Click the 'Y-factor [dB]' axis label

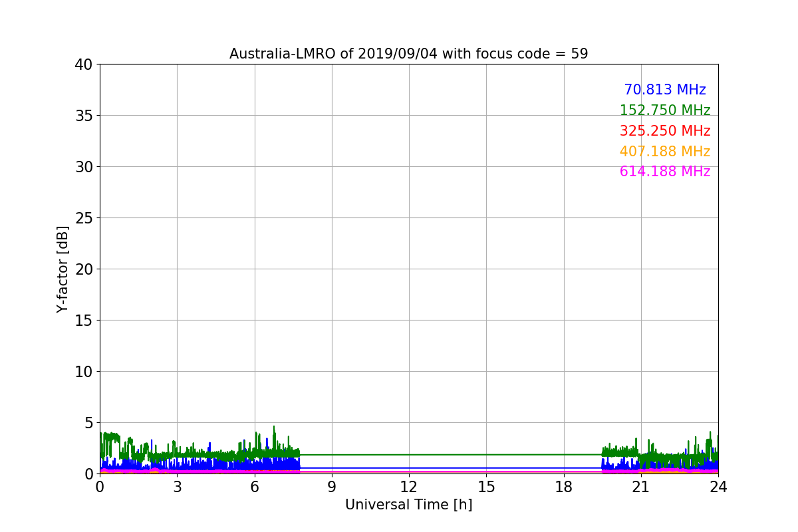pyautogui.click(x=63, y=269)
